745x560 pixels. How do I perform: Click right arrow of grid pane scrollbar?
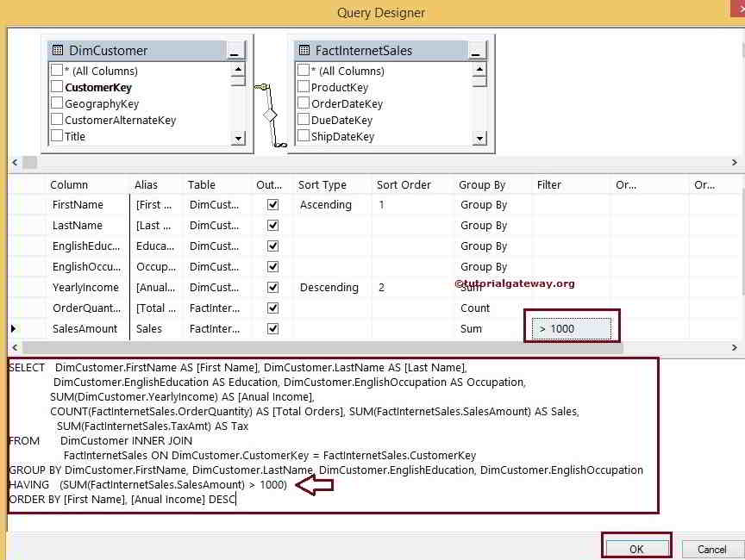coord(735,347)
